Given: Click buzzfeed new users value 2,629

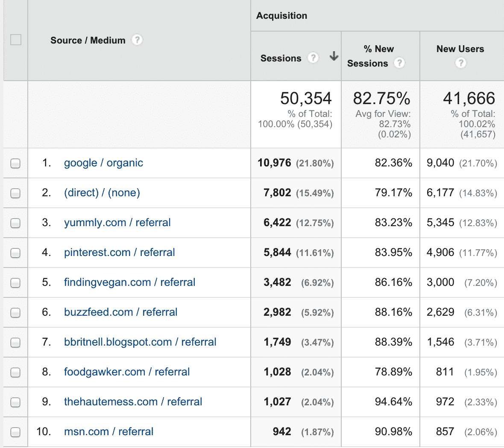Looking at the screenshot, I should pos(440,312).
